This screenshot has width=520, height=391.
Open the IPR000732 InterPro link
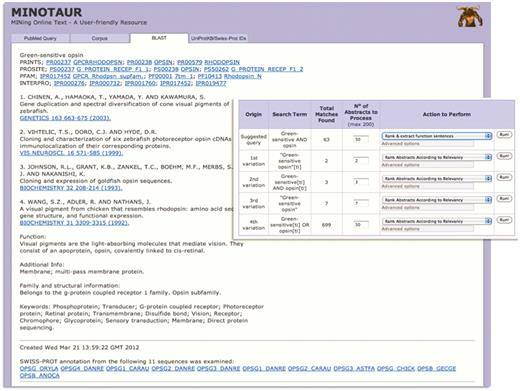(104, 83)
